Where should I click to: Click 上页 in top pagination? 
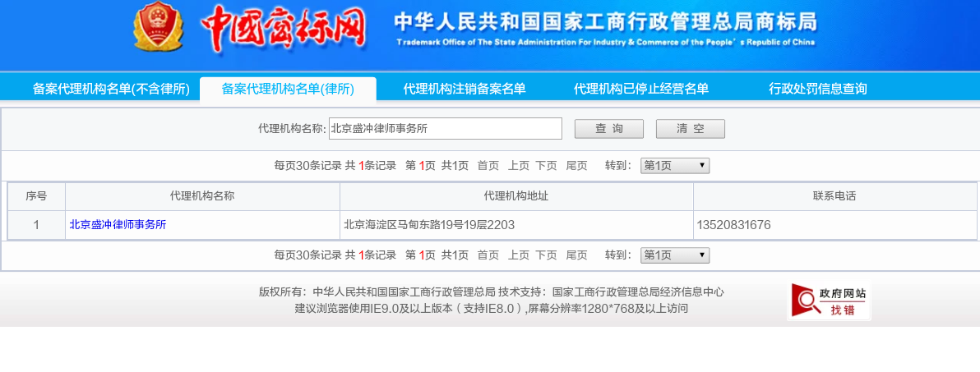[518, 165]
